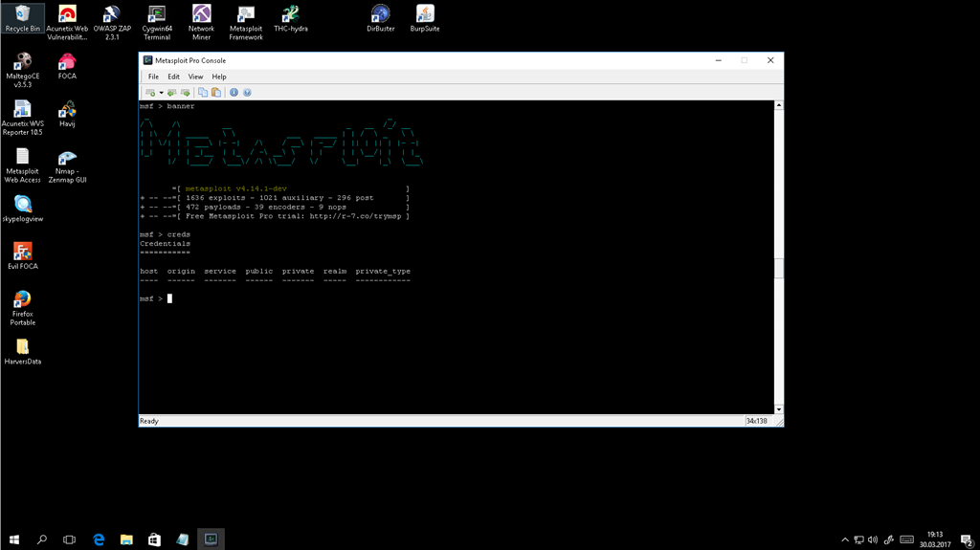Click the Network Miner desktop icon

[201, 23]
